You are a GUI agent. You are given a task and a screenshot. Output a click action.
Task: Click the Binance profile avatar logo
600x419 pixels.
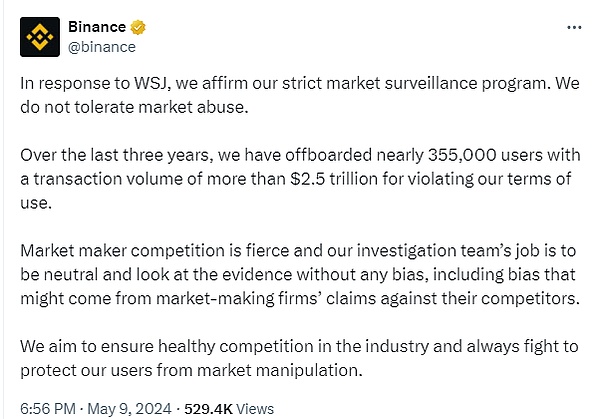click(x=40, y=36)
